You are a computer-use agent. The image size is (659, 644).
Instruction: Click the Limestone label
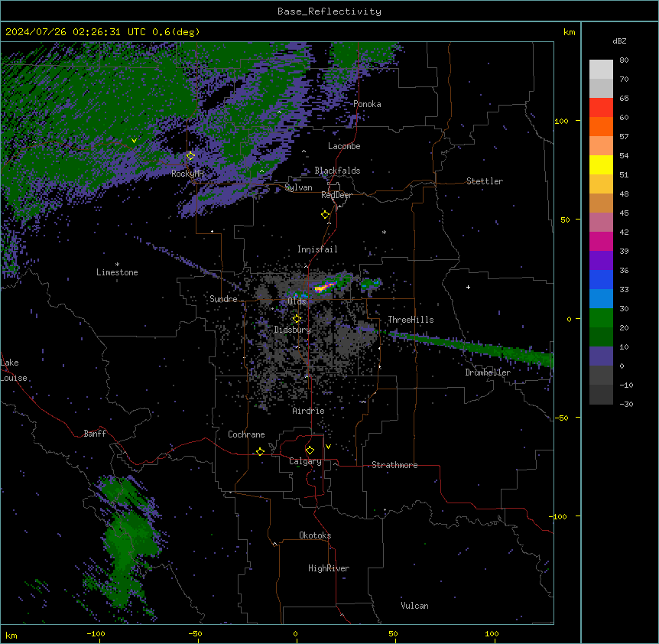tap(117, 272)
